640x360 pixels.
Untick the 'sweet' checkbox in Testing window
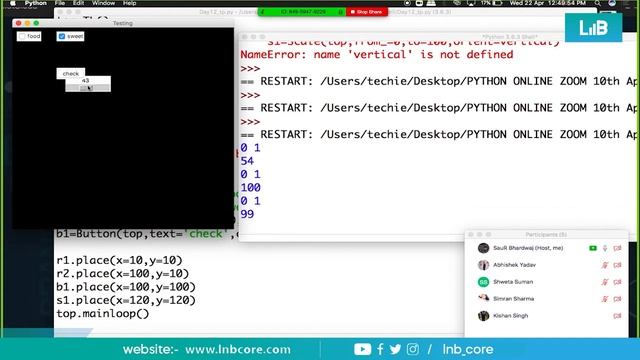(62, 36)
